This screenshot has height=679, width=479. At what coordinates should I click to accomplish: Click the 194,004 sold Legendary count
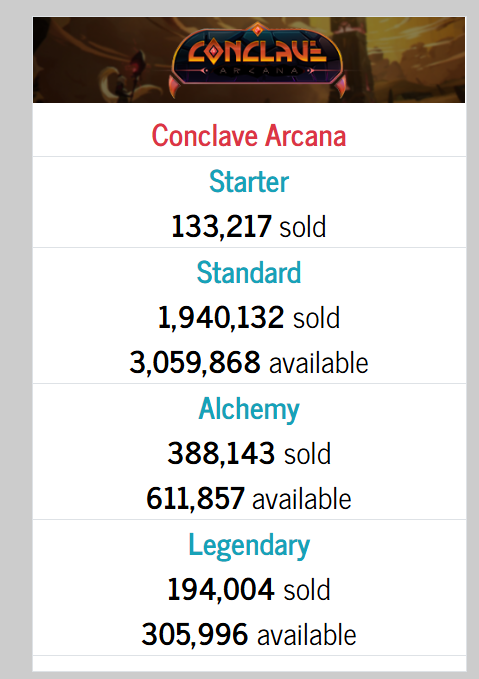point(249,589)
